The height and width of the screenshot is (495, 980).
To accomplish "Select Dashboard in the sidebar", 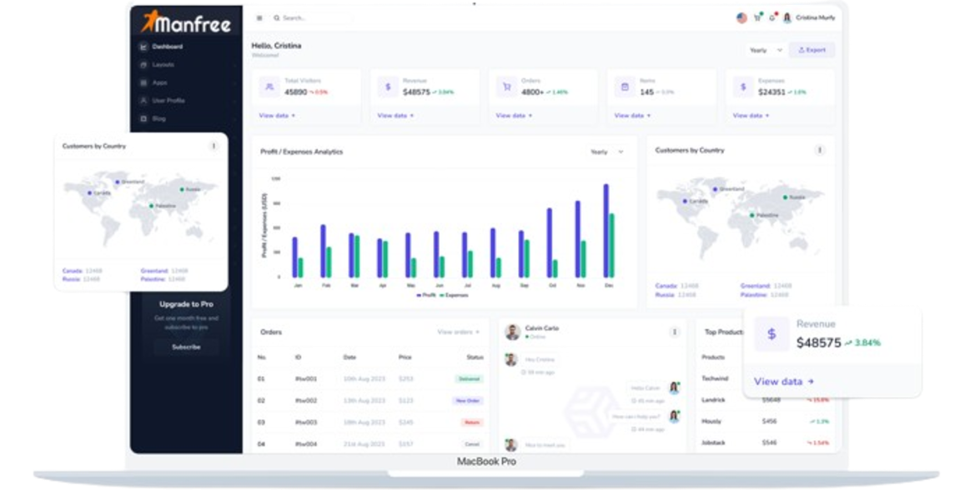I will pos(168,47).
